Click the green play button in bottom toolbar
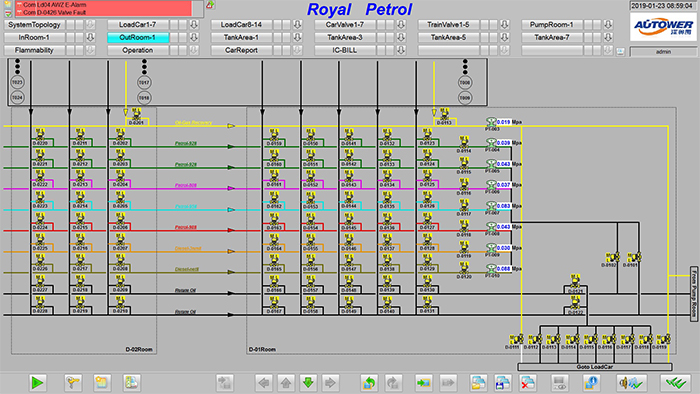The height and width of the screenshot is (394, 700). point(38,382)
